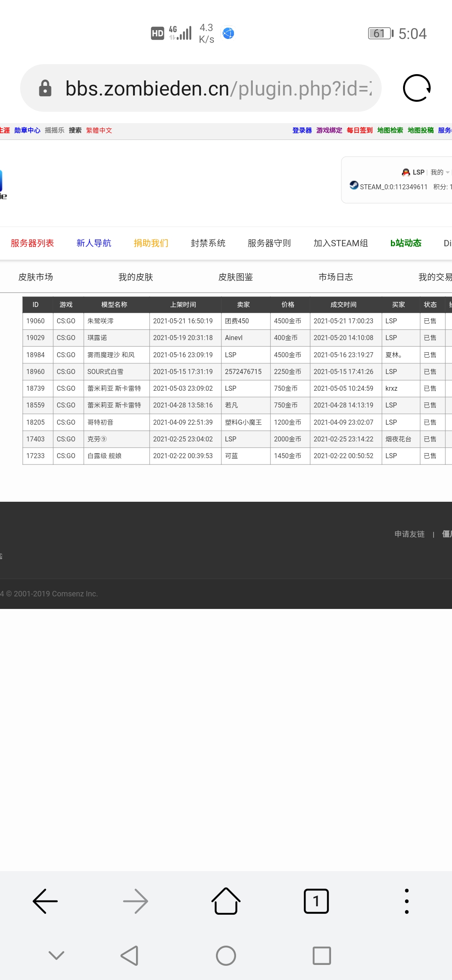The width and height of the screenshot is (452, 980).
Task: Open 加入STEAM组 nav item
Action: pos(341,243)
